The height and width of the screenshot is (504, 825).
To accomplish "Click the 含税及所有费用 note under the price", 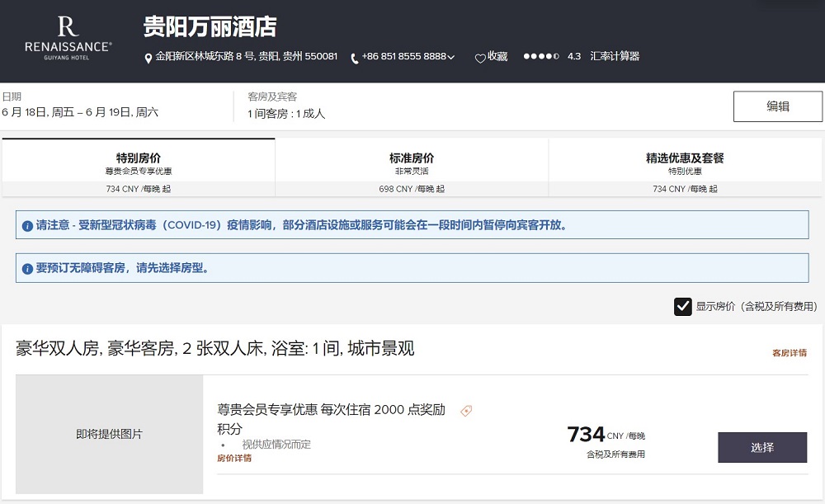I will 615,454.
